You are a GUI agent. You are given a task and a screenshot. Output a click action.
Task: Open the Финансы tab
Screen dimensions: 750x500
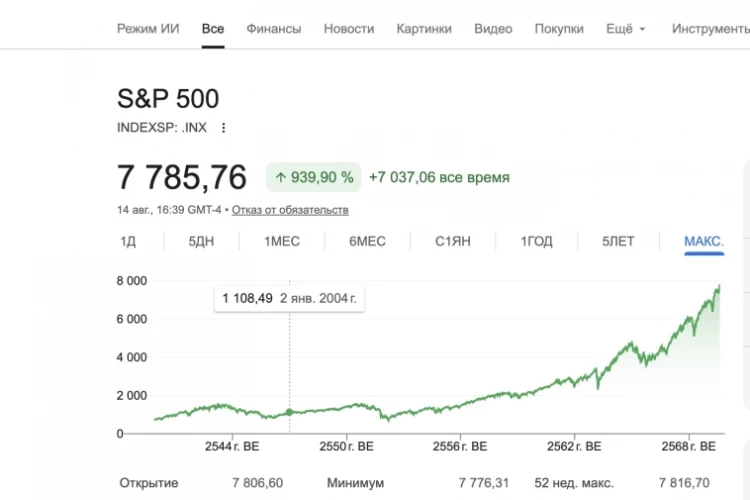point(274,29)
